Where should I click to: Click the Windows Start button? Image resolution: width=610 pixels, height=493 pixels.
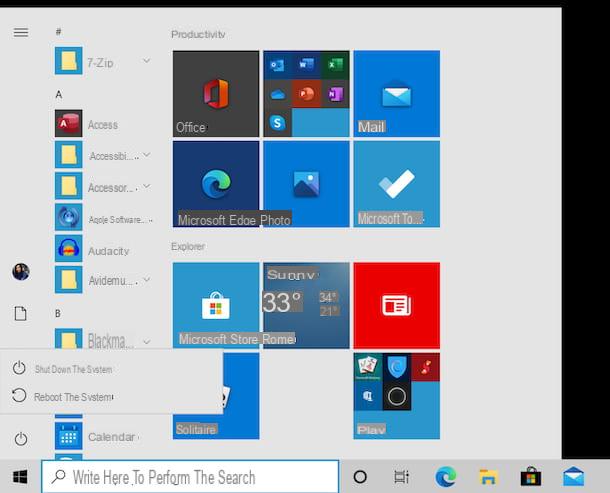20,476
